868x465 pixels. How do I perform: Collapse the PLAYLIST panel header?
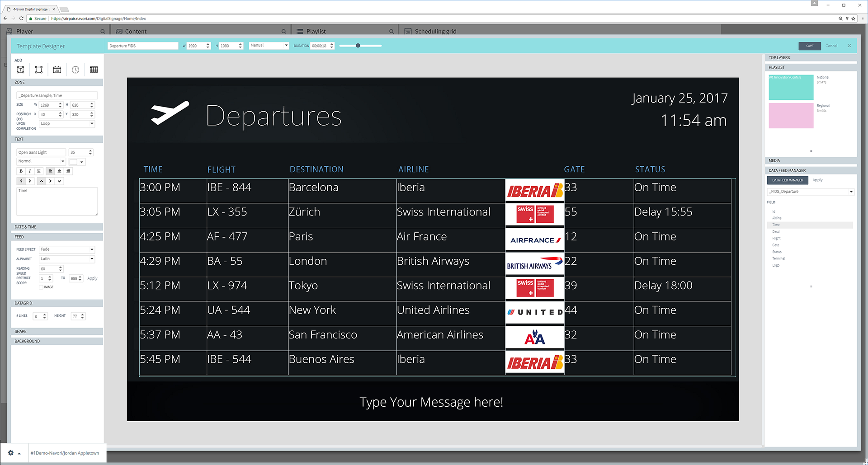(811, 67)
